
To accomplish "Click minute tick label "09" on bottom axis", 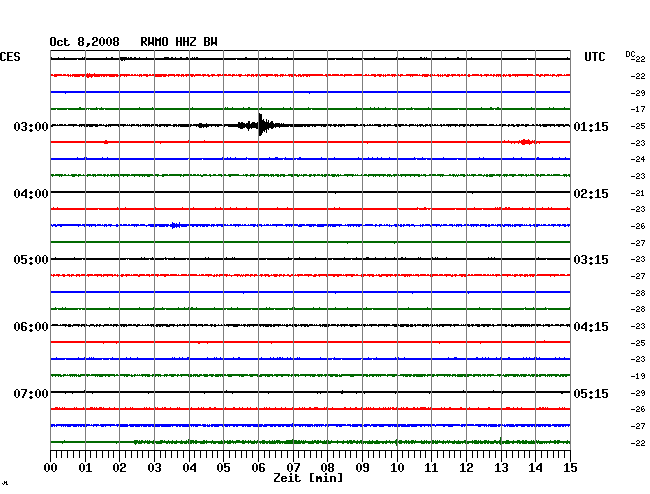I will pyautogui.click(x=362, y=468).
